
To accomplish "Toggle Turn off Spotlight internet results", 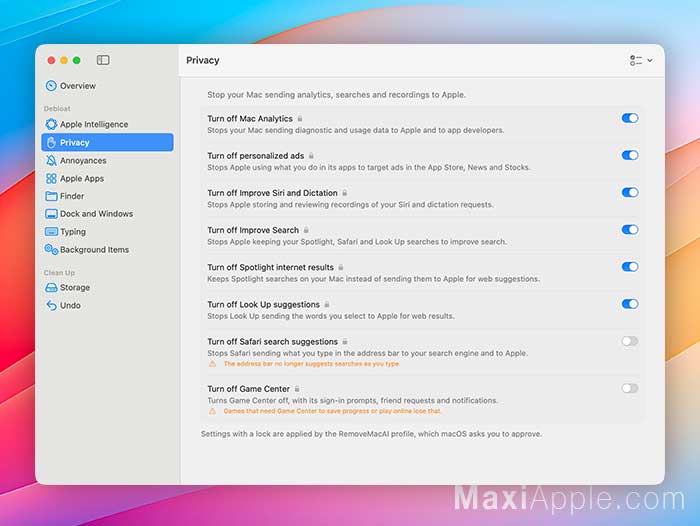I will point(629,267).
